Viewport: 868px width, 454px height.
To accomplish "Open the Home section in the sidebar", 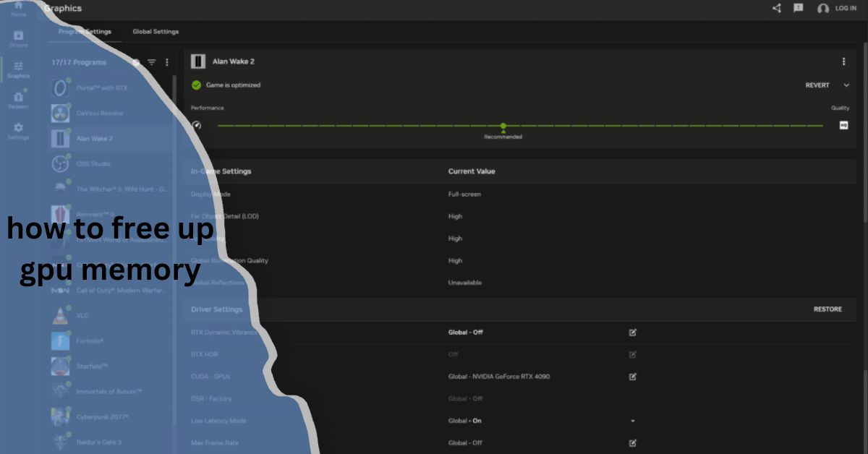I will pyautogui.click(x=18, y=8).
